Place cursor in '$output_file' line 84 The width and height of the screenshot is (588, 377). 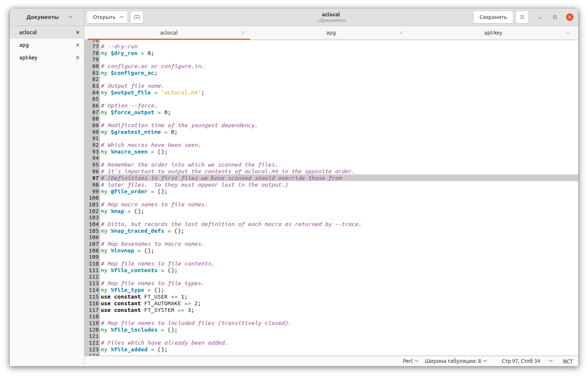click(130, 93)
